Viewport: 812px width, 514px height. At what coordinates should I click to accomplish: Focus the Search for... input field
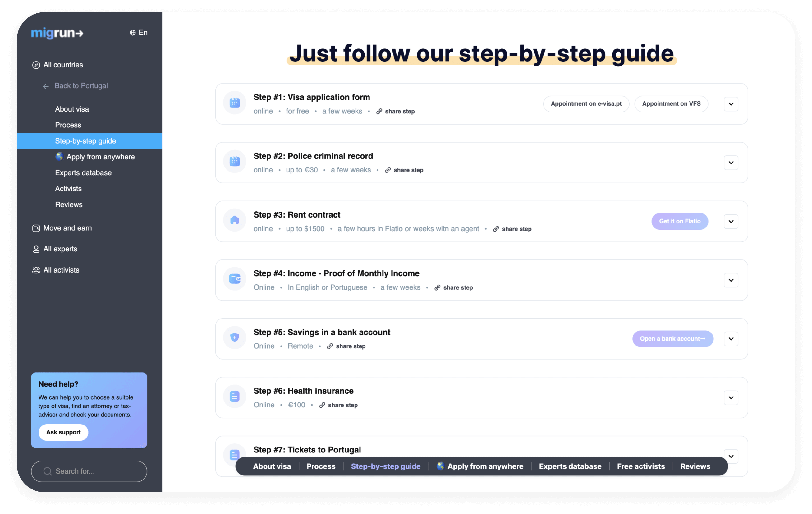click(x=89, y=471)
